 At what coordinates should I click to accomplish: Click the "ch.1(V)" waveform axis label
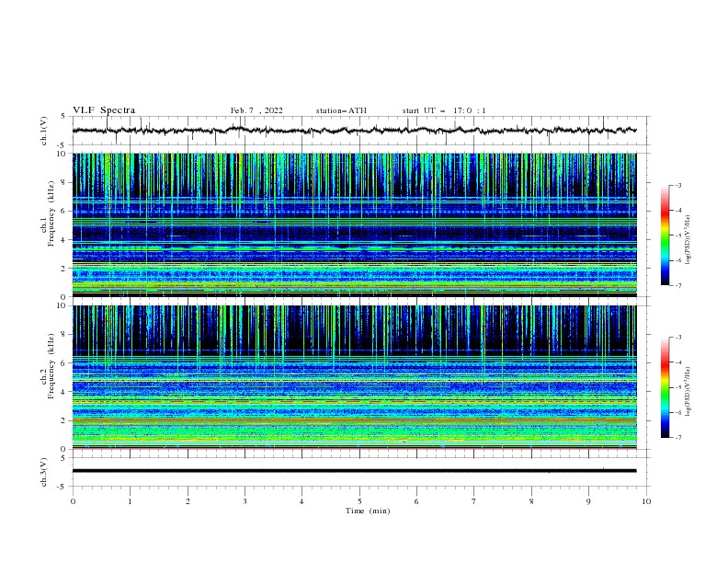(44, 131)
